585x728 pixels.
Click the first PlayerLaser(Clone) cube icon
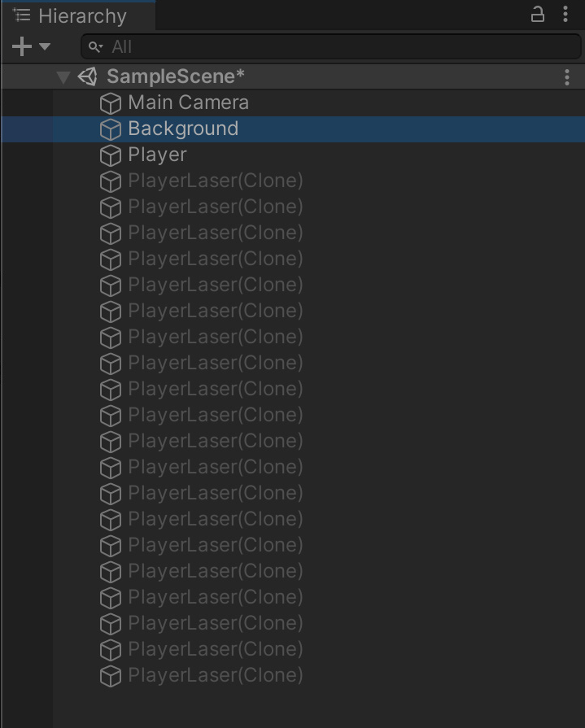coord(111,181)
